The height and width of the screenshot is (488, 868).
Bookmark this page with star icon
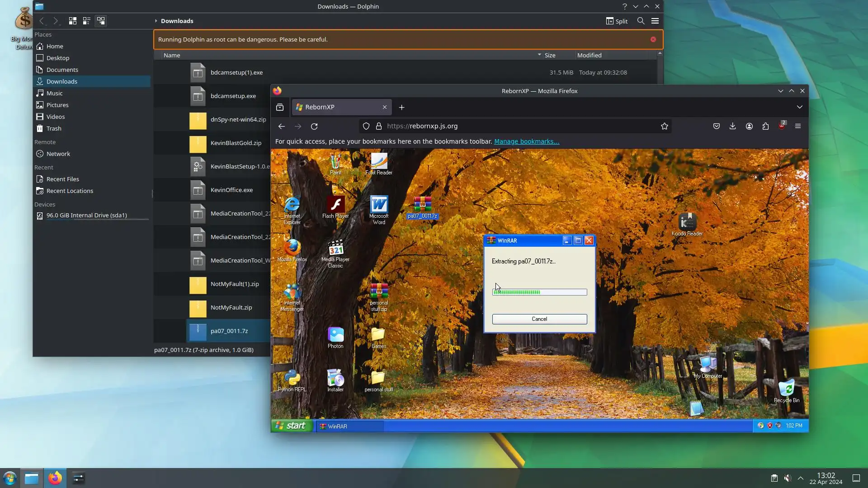664,126
